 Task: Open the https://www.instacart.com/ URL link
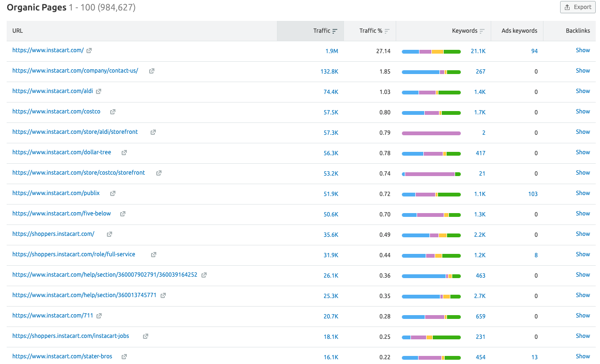(x=48, y=50)
